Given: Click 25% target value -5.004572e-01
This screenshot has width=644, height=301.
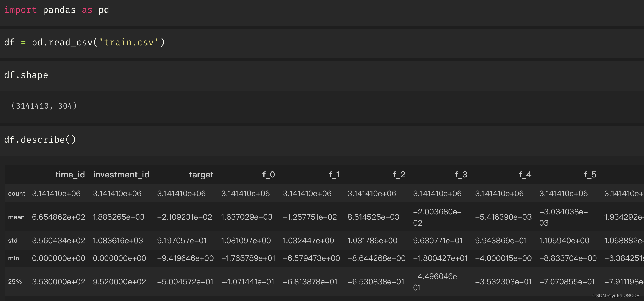Looking at the screenshot, I should pyautogui.click(x=185, y=282).
